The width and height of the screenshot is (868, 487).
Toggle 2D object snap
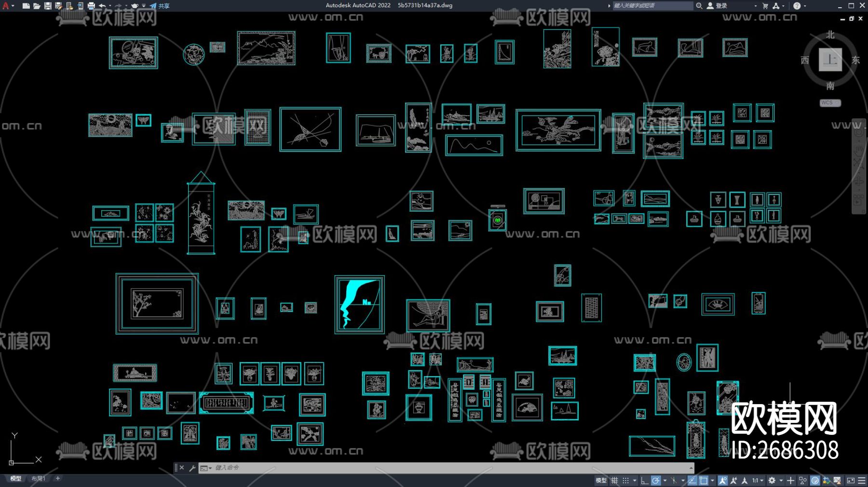tap(703, 480)
